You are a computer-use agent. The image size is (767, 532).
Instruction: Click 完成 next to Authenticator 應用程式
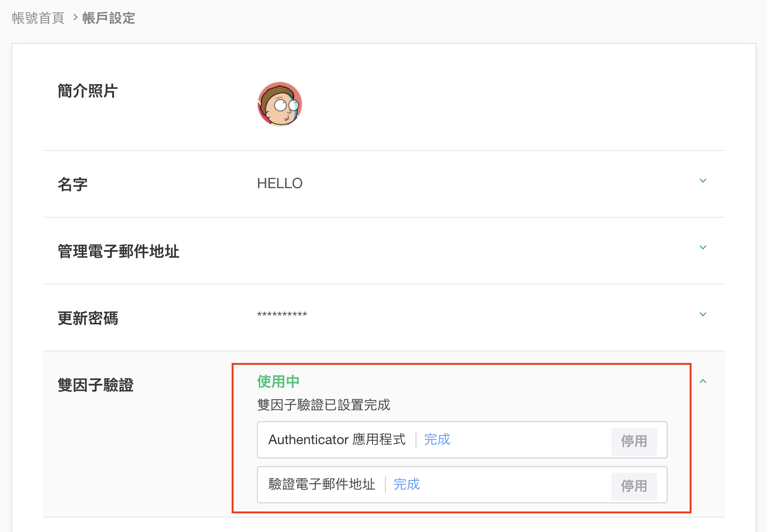pos(437,439)
